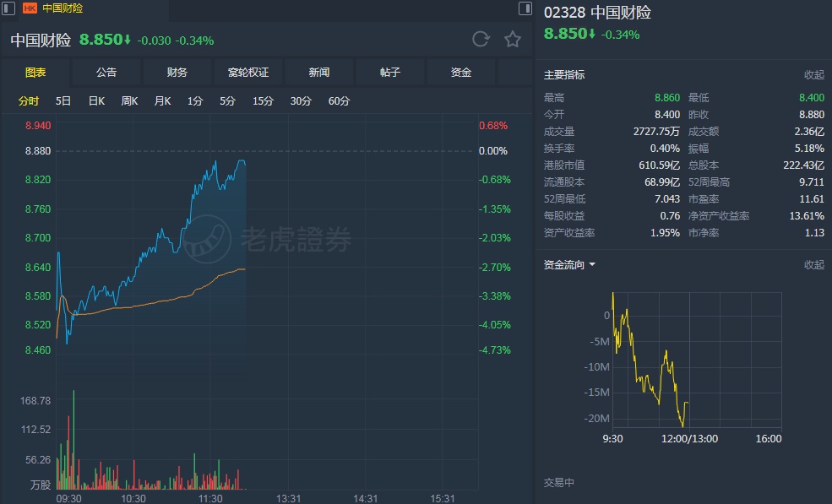Open the 新闻 tab
This screenshot has width=832, height=504.
[319, 73]
